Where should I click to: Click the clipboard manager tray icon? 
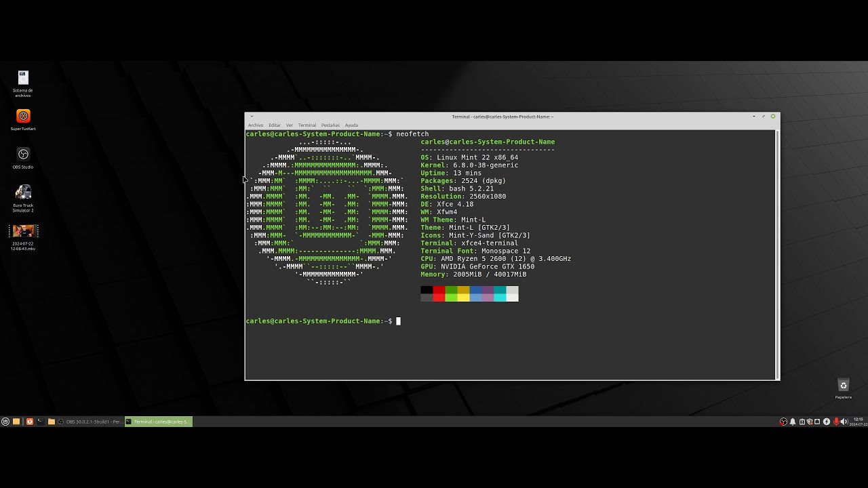click(802, 422)
